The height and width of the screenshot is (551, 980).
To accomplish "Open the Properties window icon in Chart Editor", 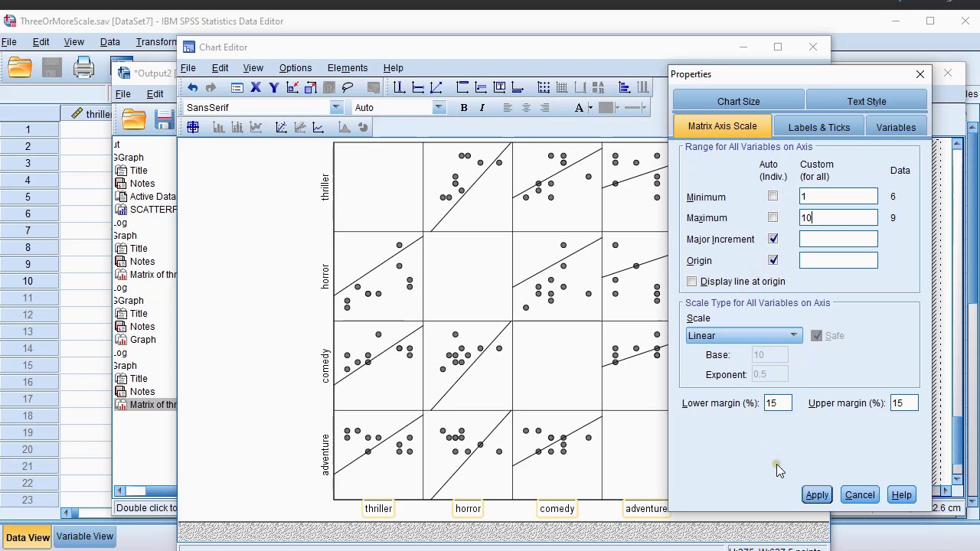I will [237, 87].
